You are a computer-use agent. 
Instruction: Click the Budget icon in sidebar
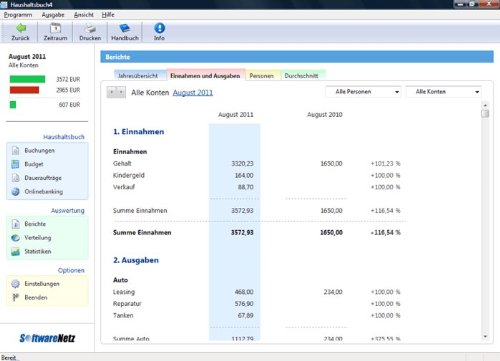(x=16, y=164)
